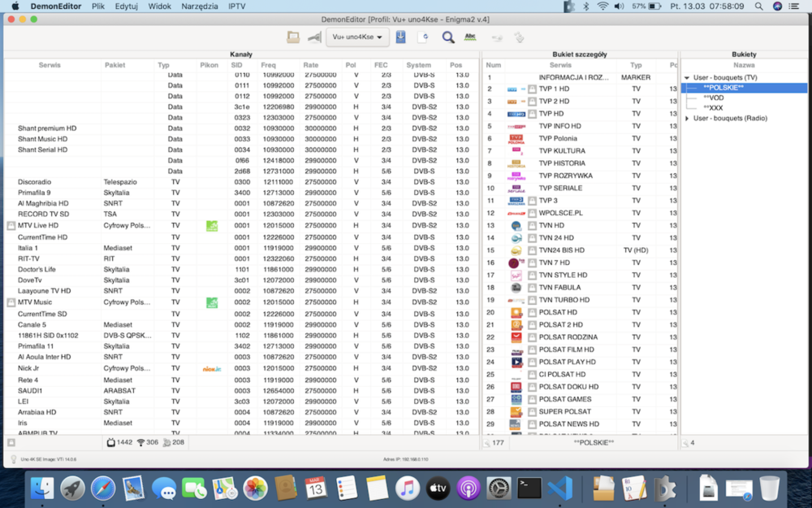Collapse the User - bouquets (TV) tree
812x508 pixels.
coord(687,78)
